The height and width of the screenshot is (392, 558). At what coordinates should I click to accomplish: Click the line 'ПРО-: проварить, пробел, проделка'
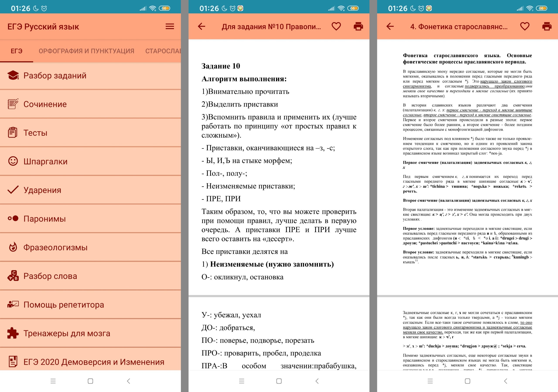[261, 353]
